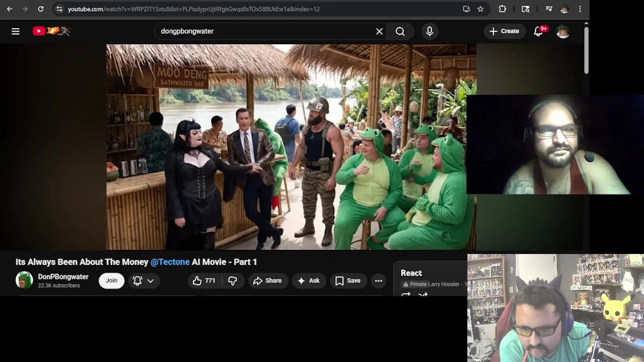Go to YouTube home via the logo
Viewport: 644px width, 362px height.
[x=52, y=31]
